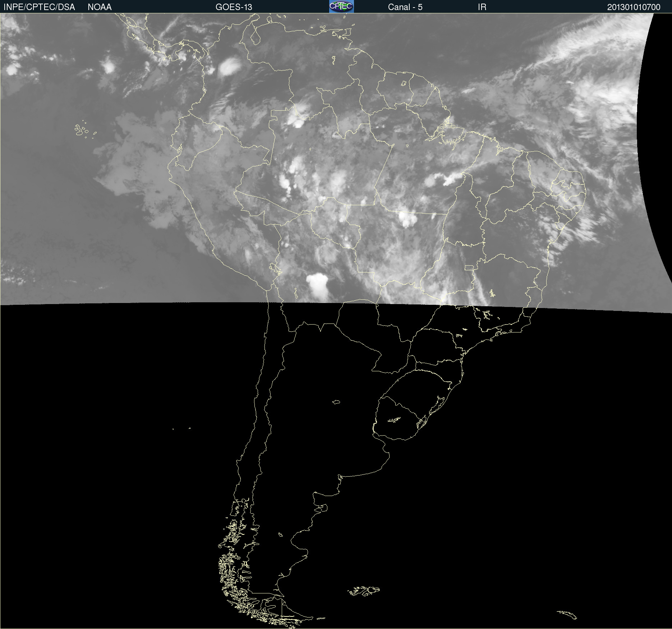
Task: Click the INPE/CPTEC/DSA header label
Action: coord(39,7)
